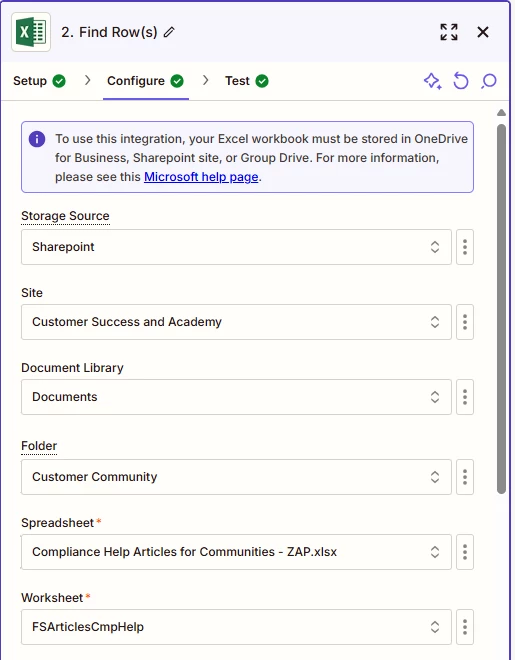Viewport: 515px width, 660px height.
Task: Open three-dot menu next to Storage Source
Action: [x=465, y=247]
